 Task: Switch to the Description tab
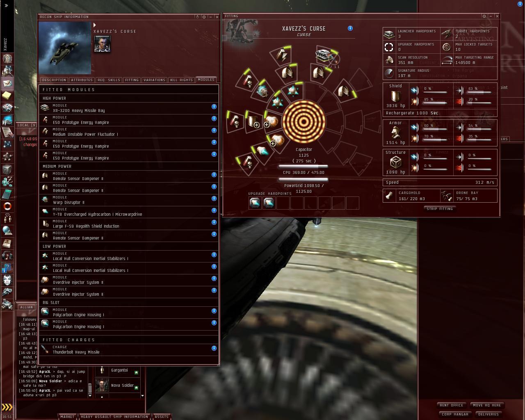point(54,80)
